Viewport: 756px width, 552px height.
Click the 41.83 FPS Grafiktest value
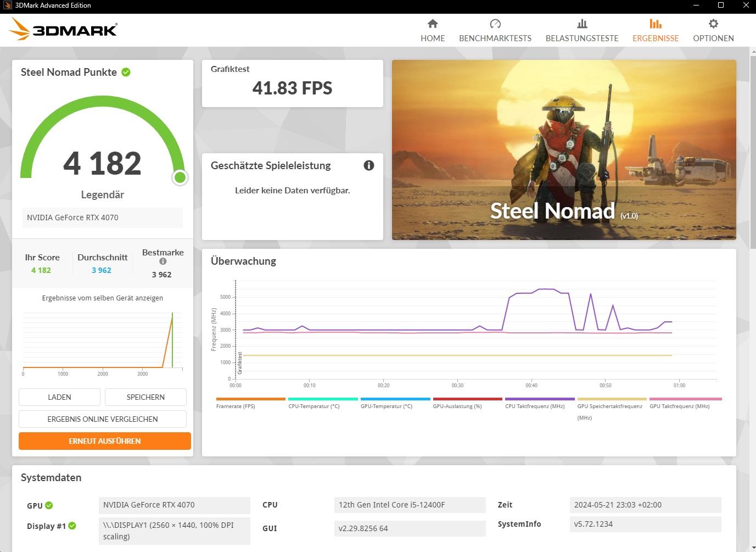[x=292, y=88]
